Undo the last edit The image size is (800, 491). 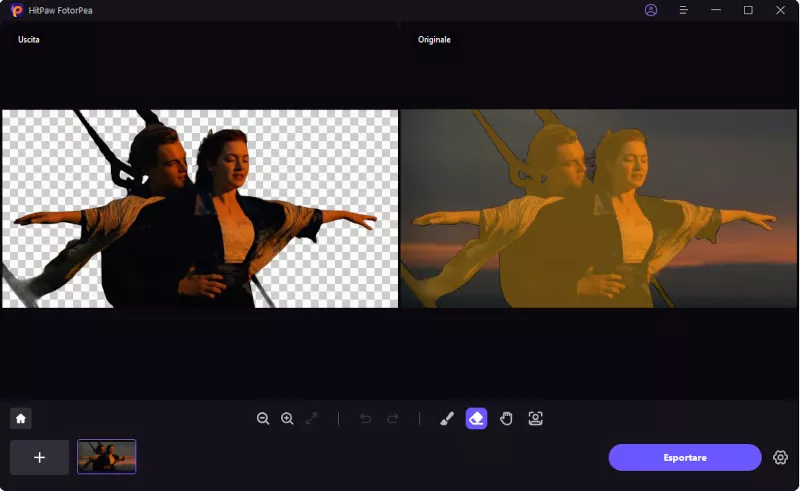[x=365, y=419]
